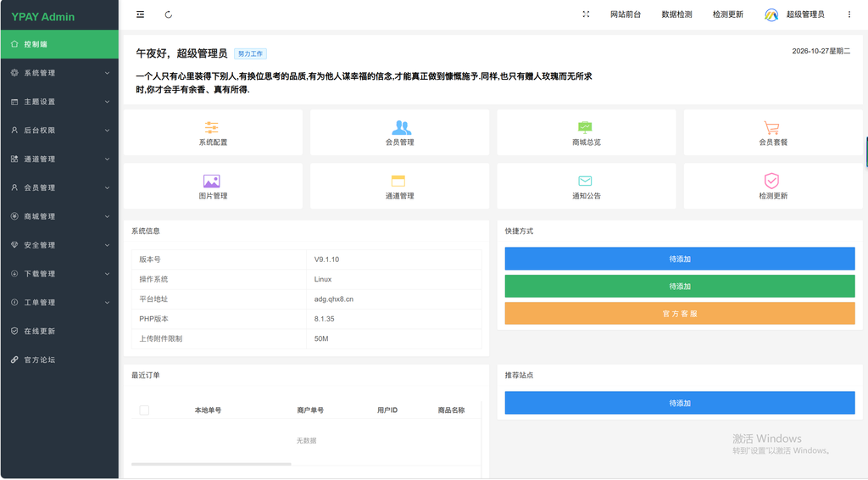The height and width of the screenshot is (480, 868).
Task: Toggle fullscreen with the expand icon
Action: [586, 14]
